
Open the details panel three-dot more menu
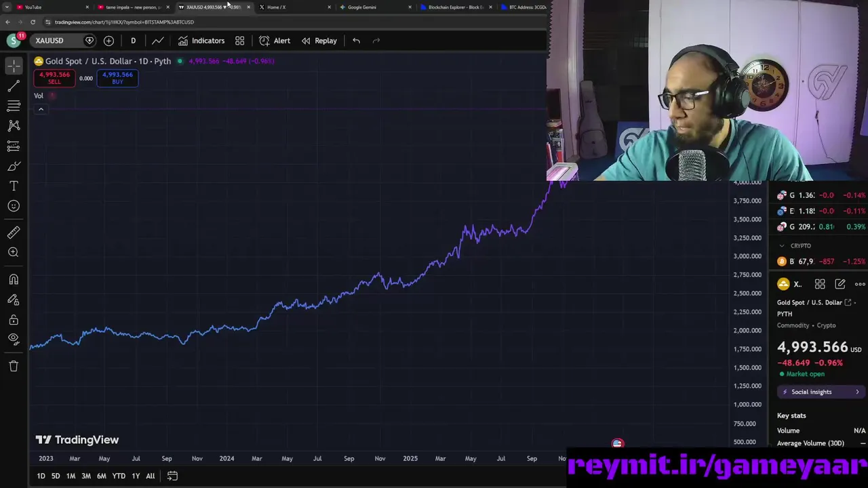(x=860, y=284)
